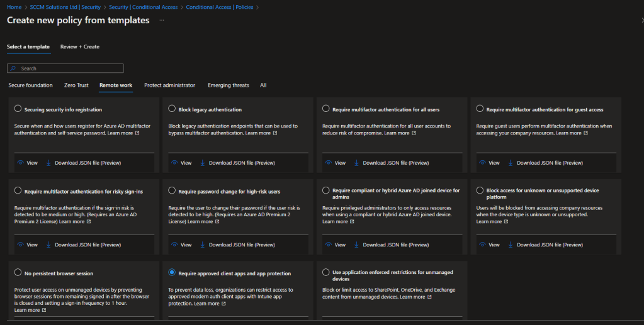Viewport: 644px width, 325px height.
Task: Go to the Review + Create step
Action: tap(79, 47)
